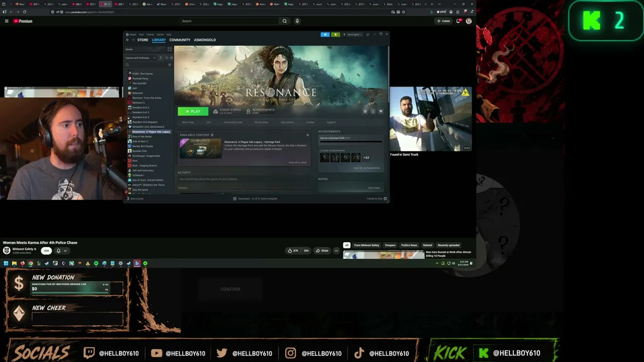The width and height of the screenshot is (644, 362).
Task: Click the Steam library search field
Action: point(146,65)
